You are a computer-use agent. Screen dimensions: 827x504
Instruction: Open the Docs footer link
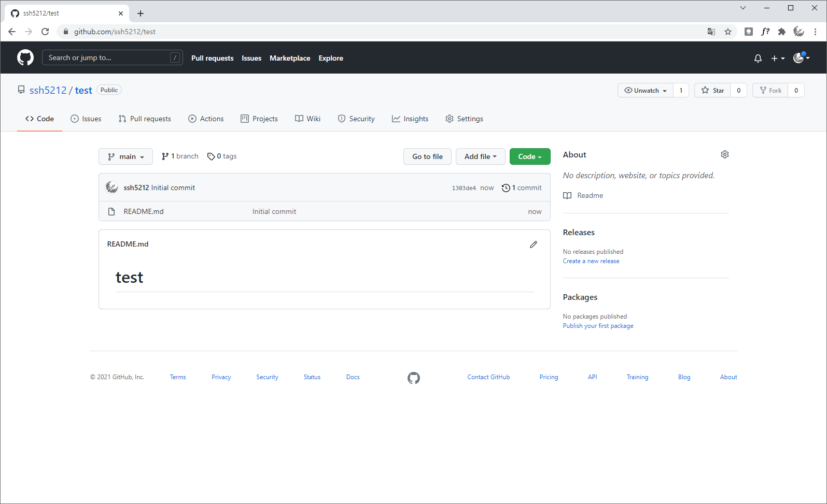click(353, 377)
